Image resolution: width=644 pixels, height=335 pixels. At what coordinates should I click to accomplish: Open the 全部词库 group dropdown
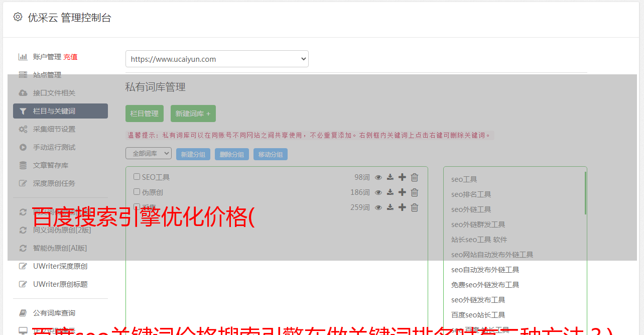(149, 153)
